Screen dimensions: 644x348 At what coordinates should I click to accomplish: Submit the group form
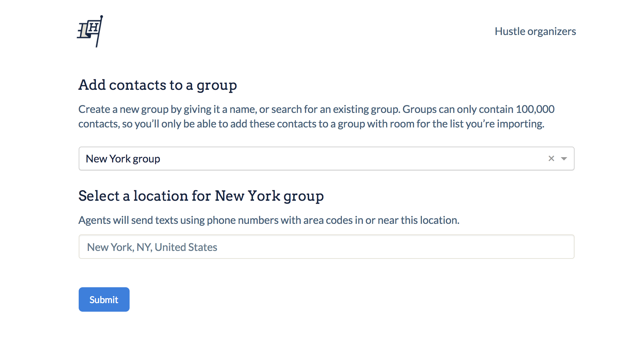104,299
